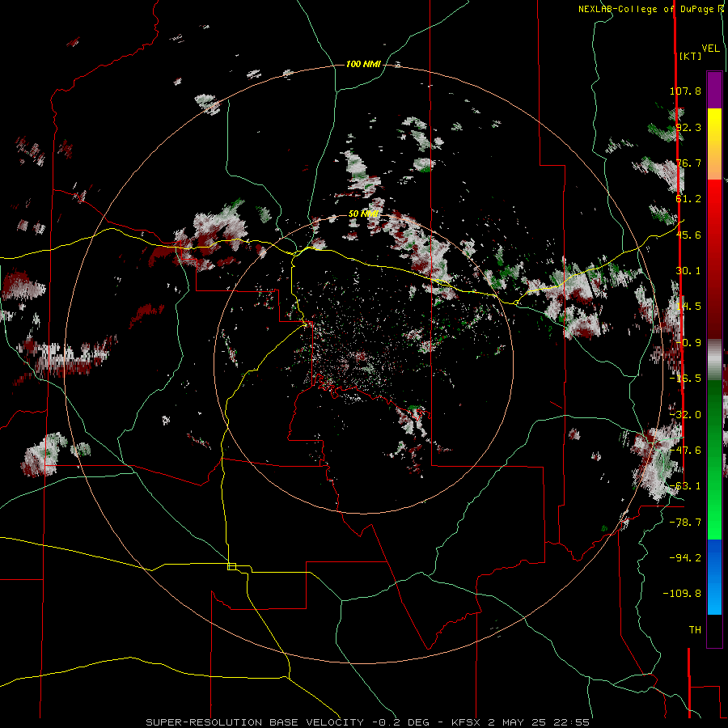Click the -63.1 value on velocity scale

point(685,486)
